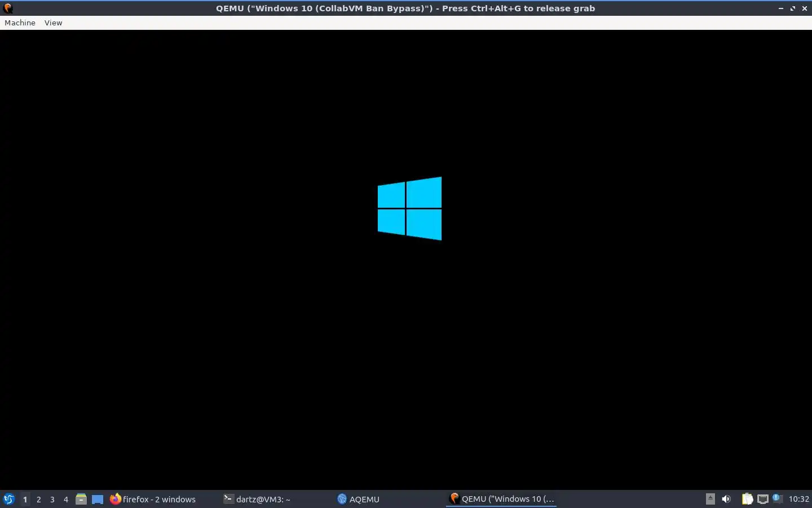Screen dimensions: 812x508
Task: Open the Lubuntu start menu
Action: pyautogui.click(x=9, y=499)
